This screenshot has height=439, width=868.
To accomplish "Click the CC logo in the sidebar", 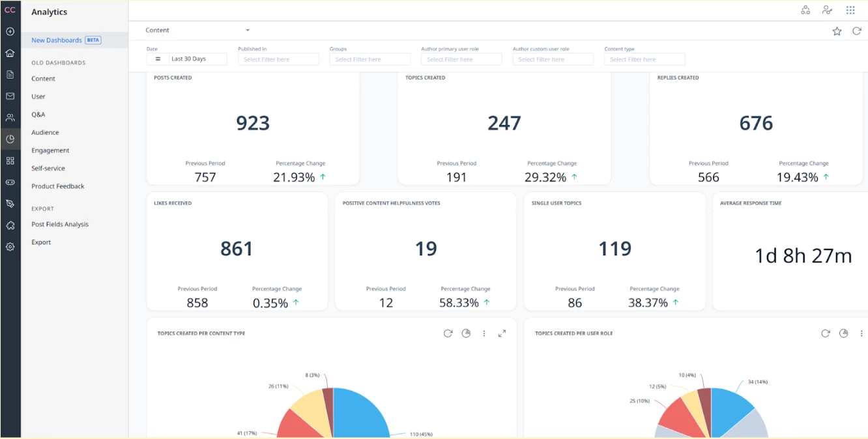I will pos(10,10).
